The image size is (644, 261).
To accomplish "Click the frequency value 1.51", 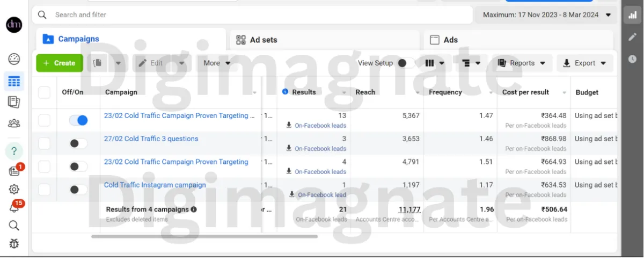I will point(486,162).
